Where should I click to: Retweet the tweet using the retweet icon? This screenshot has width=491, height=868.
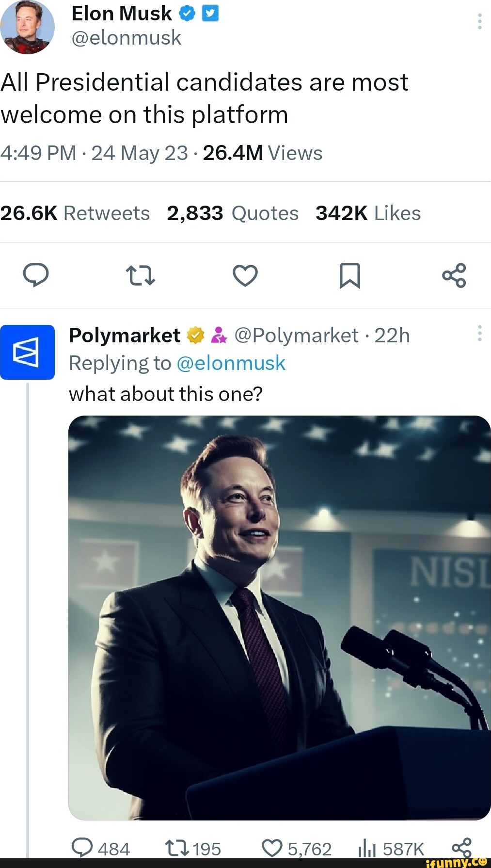[140, 274]
